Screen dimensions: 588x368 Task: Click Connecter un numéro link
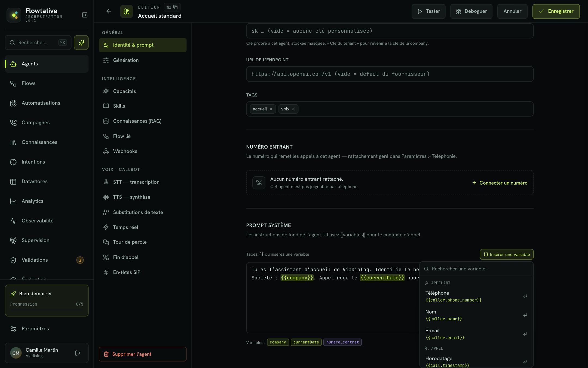pos(500,183)
